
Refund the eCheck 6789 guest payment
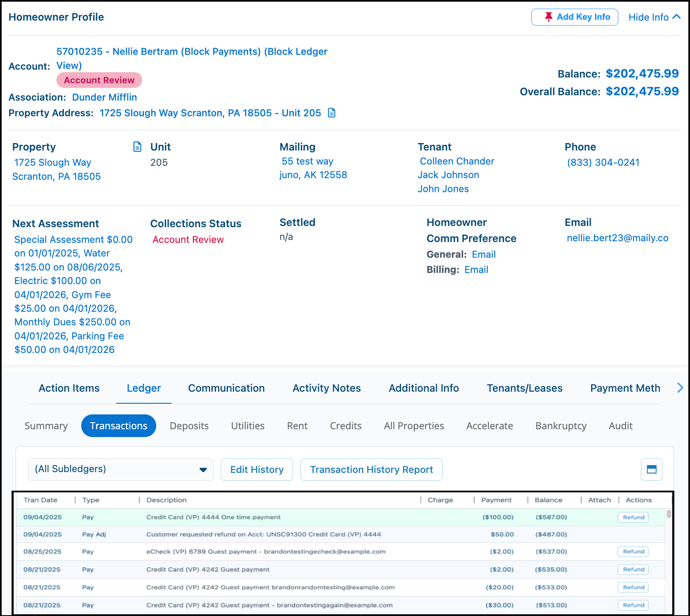click(633, 551)
